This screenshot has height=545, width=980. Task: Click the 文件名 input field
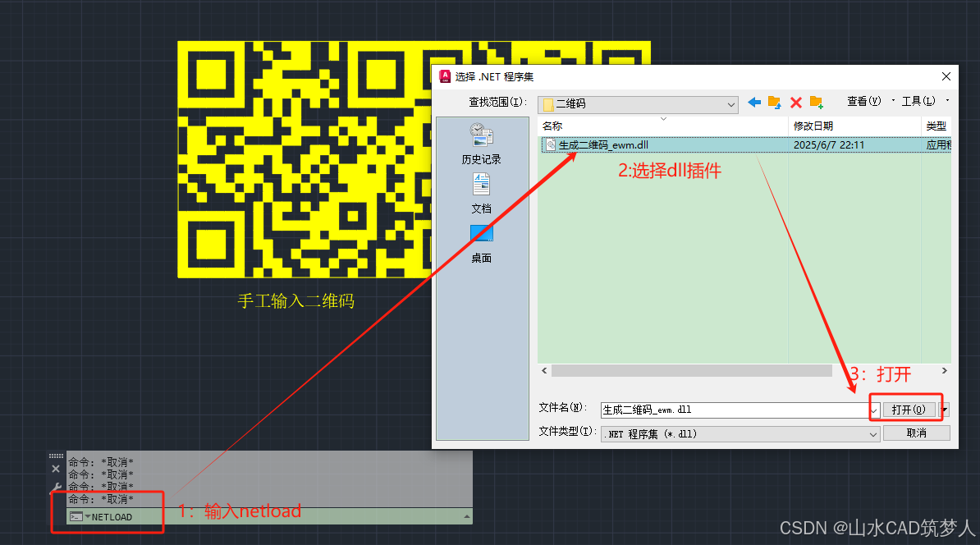coord(735,410)
